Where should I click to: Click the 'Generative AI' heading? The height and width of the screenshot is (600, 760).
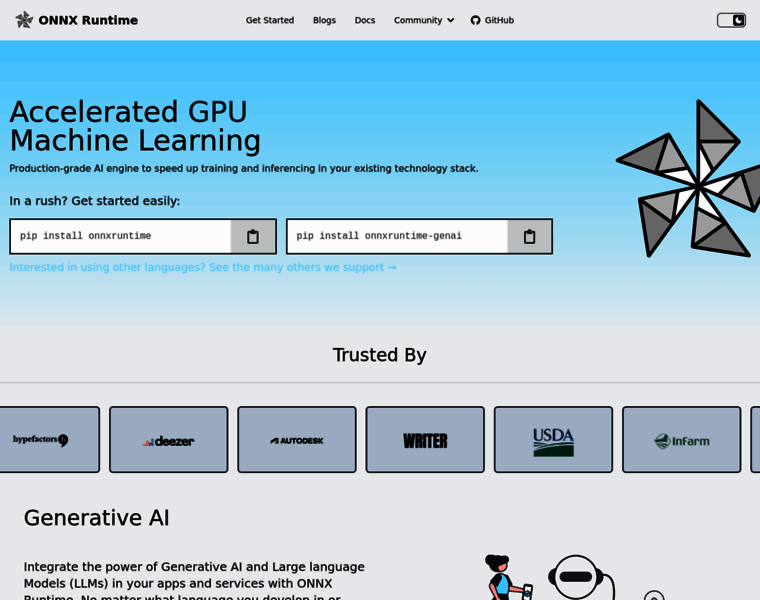pos(96,518)
